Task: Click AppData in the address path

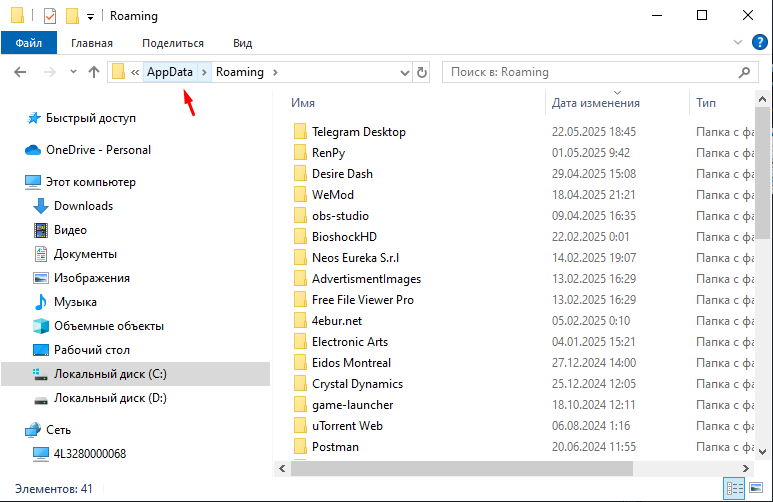Action: point(169,72)
